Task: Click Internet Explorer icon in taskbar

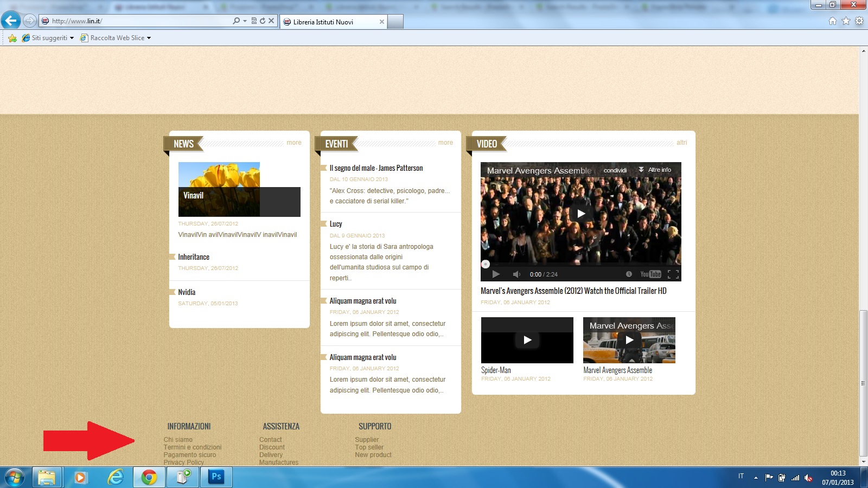Action: (x=115, y=478)
